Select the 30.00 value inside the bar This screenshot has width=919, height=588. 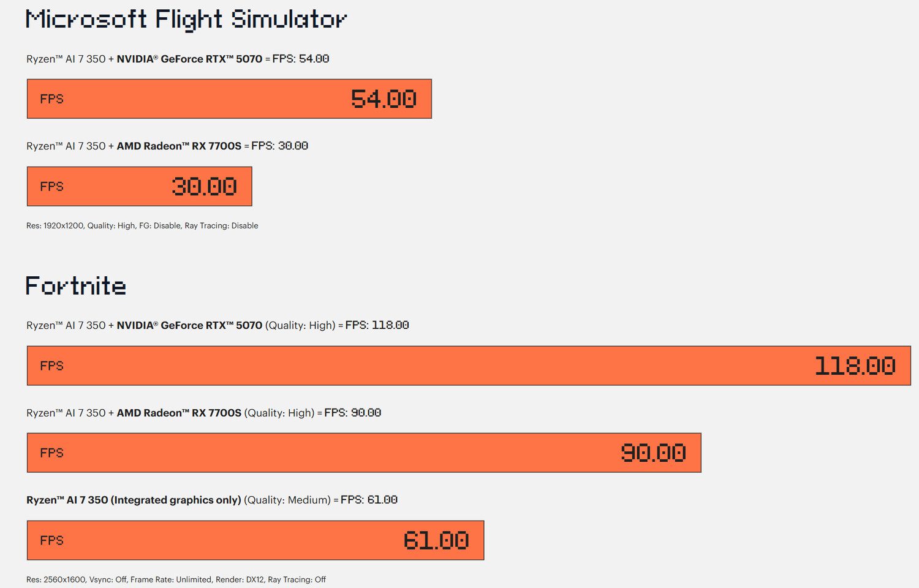click(x=204, y=186)
